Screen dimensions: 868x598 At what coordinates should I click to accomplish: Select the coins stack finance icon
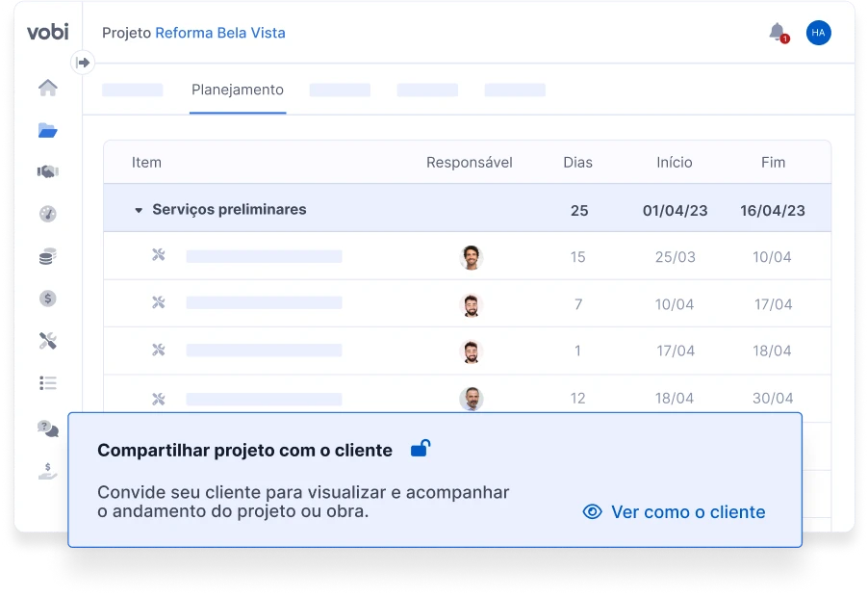point(46,256)
